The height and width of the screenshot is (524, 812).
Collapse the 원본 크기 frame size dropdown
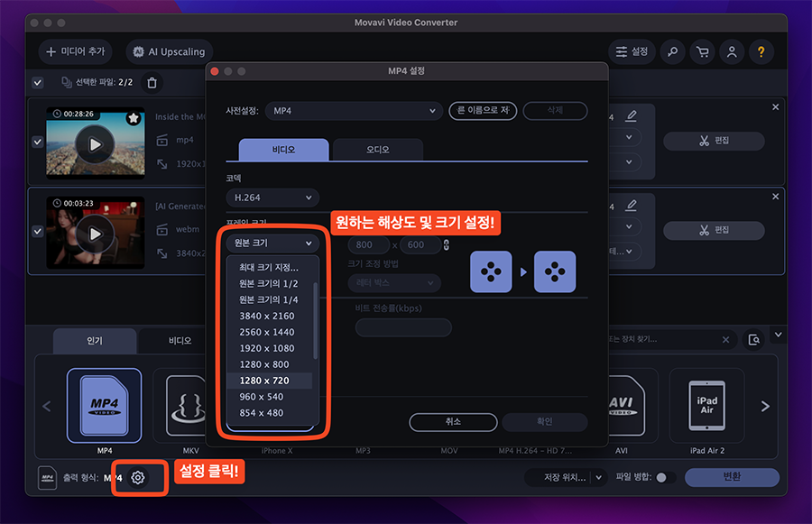pos(272,243)
